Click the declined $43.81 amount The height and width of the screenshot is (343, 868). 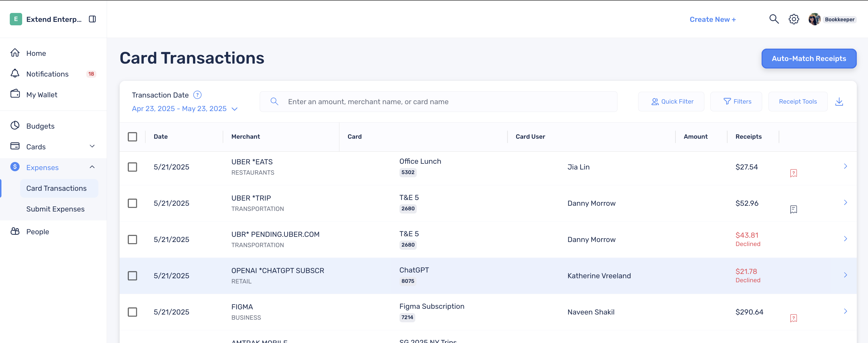click(x=747, y=235)
